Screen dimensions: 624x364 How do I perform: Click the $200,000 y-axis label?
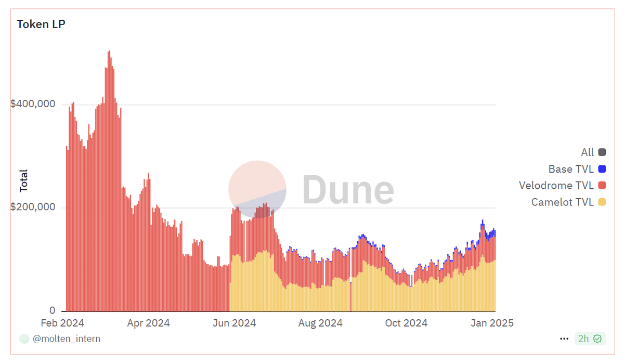[33, 207]
